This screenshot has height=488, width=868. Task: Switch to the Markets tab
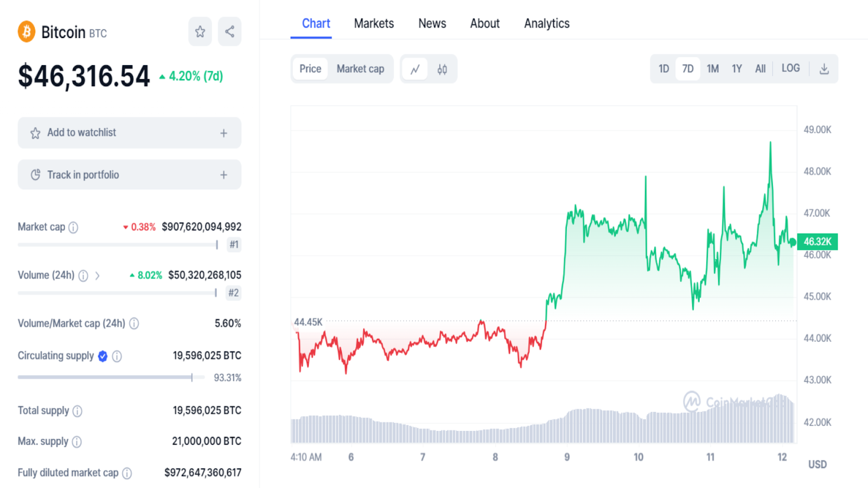coord(374,23)
